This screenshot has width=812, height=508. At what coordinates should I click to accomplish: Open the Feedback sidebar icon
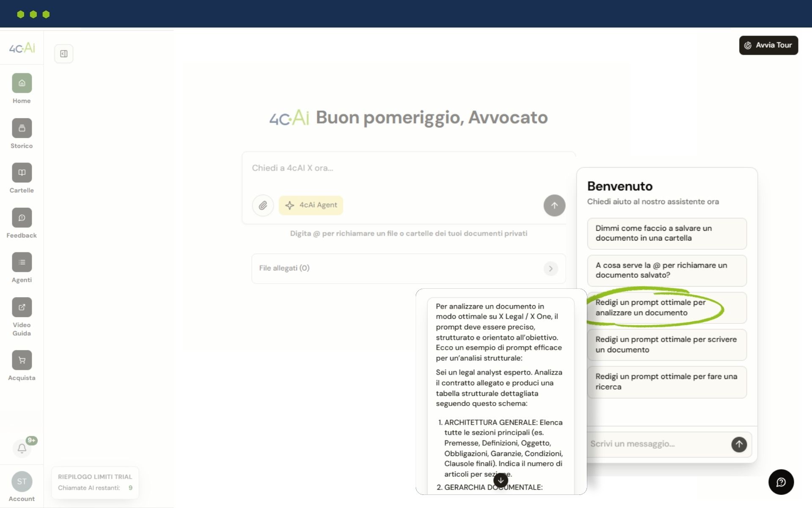[x=22, y=218]
